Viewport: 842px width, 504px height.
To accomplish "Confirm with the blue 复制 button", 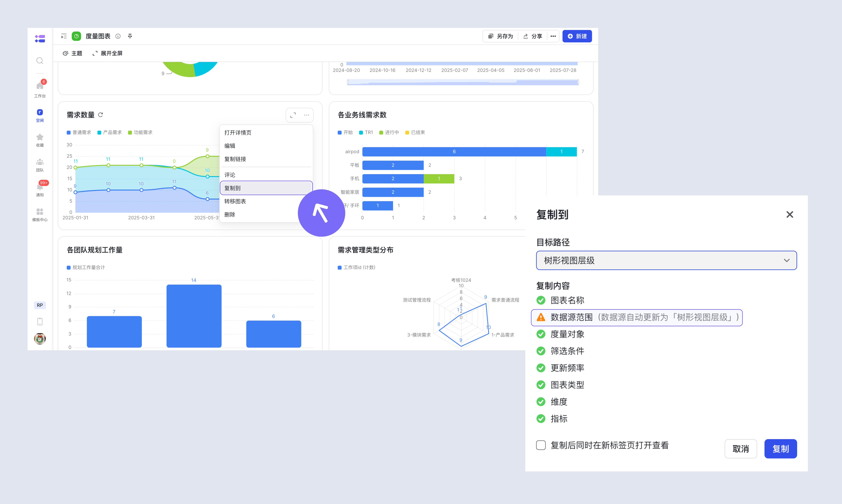I will [x=781, y=449].
